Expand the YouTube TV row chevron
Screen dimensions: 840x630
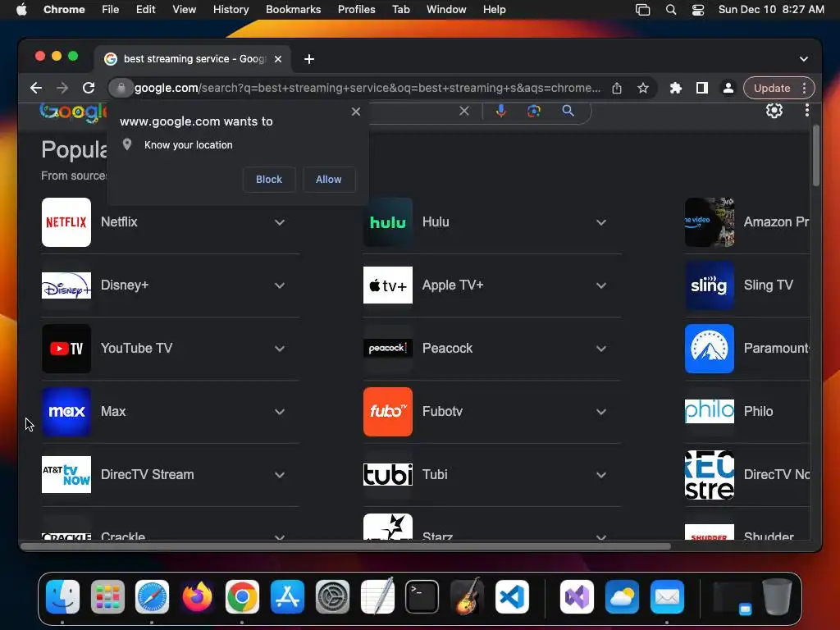[280, 349]
